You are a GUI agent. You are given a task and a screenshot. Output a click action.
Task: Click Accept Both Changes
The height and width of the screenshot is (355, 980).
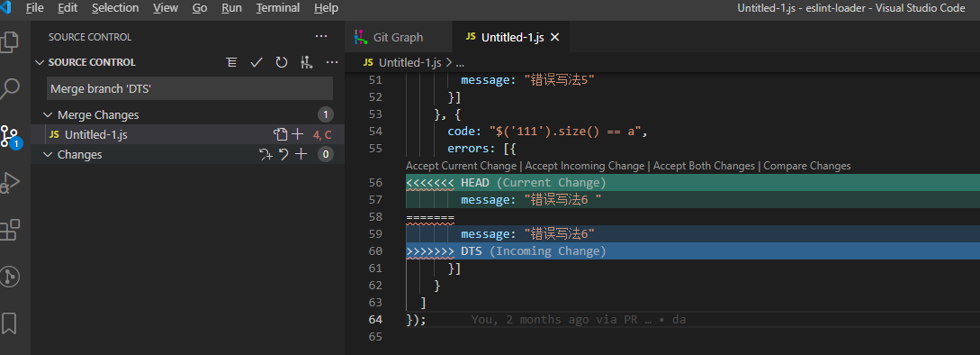704,166
